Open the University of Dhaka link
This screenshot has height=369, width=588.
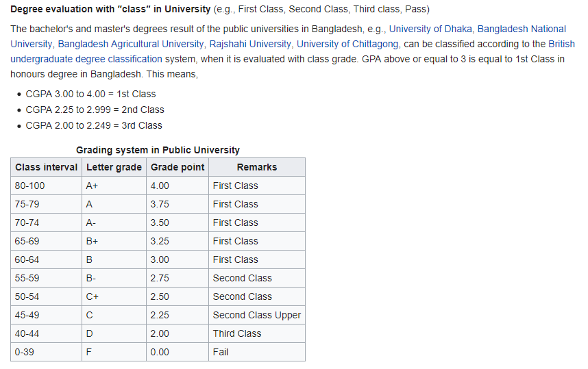[430, 29]
